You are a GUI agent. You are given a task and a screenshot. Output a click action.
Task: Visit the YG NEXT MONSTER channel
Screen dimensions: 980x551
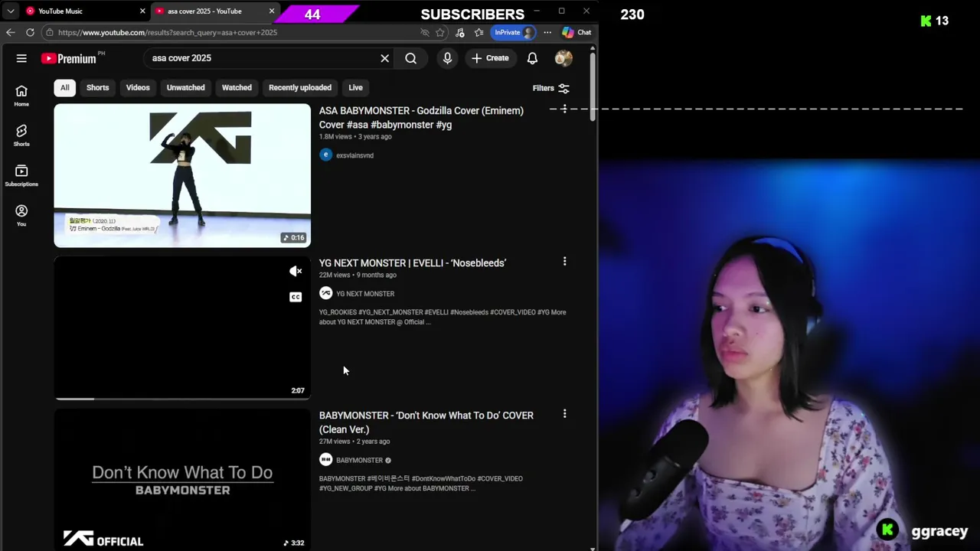365,294
